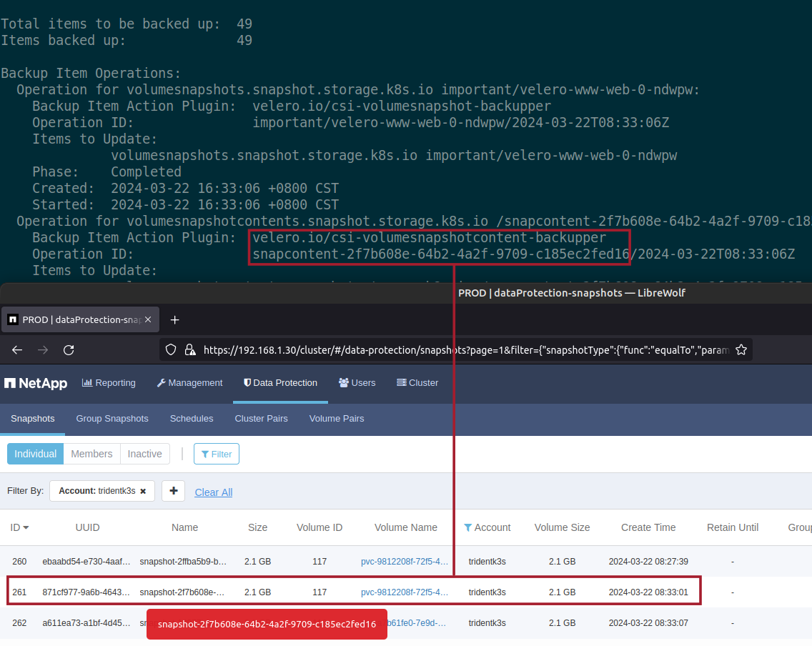
Task: Click create time 2024-03-22 08:27:39
Action: [x=648, y=562]
